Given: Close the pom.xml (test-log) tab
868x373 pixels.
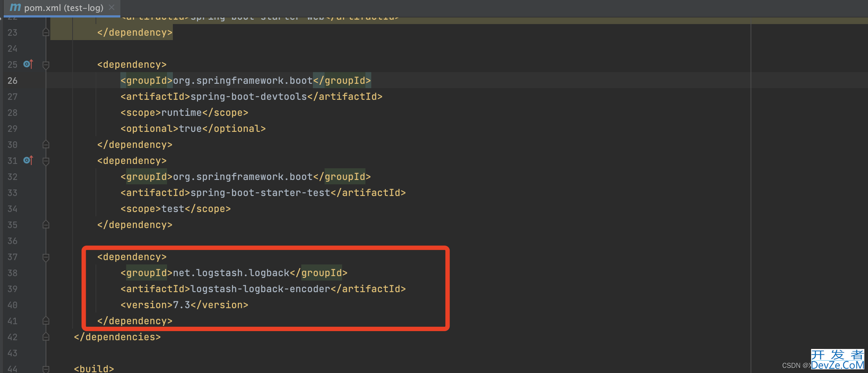Looking at the screenshot, I should pos(112,7).
